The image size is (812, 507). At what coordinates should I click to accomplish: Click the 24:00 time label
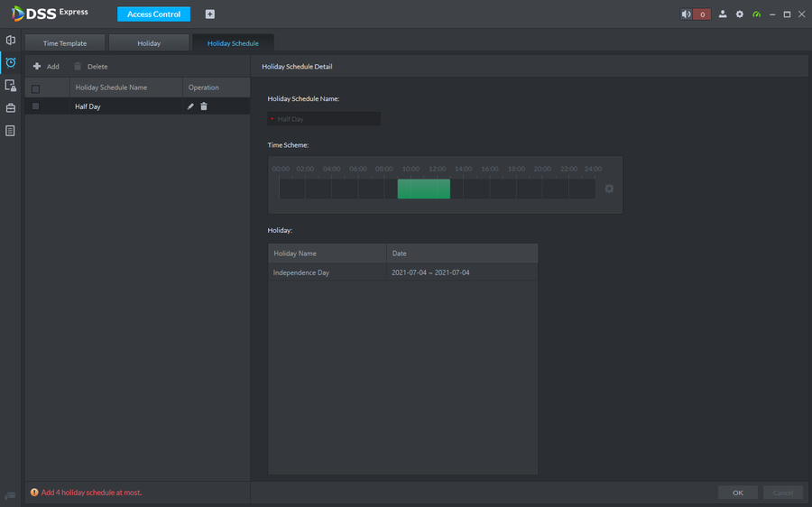[593, 169]
